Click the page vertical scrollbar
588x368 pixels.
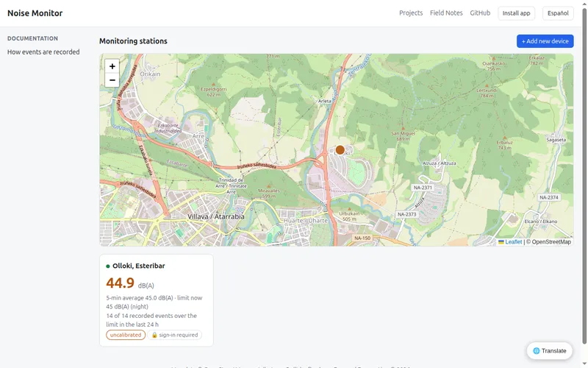(584, 174)
